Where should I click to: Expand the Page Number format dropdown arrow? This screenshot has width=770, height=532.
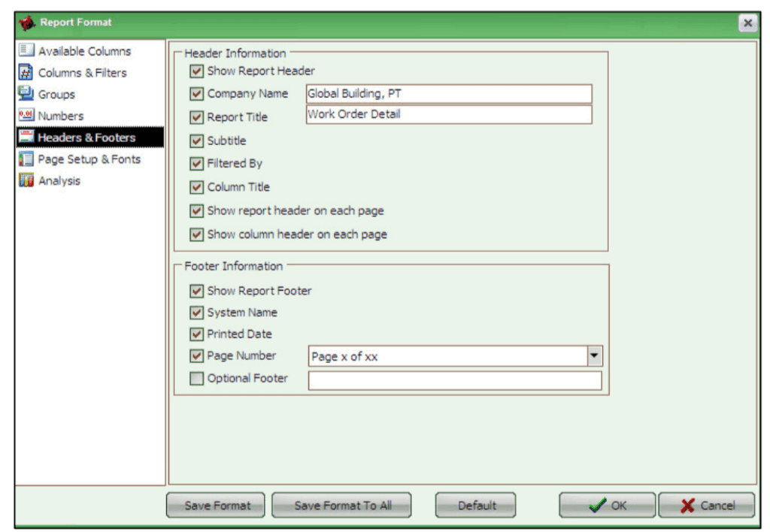point(595,356)
